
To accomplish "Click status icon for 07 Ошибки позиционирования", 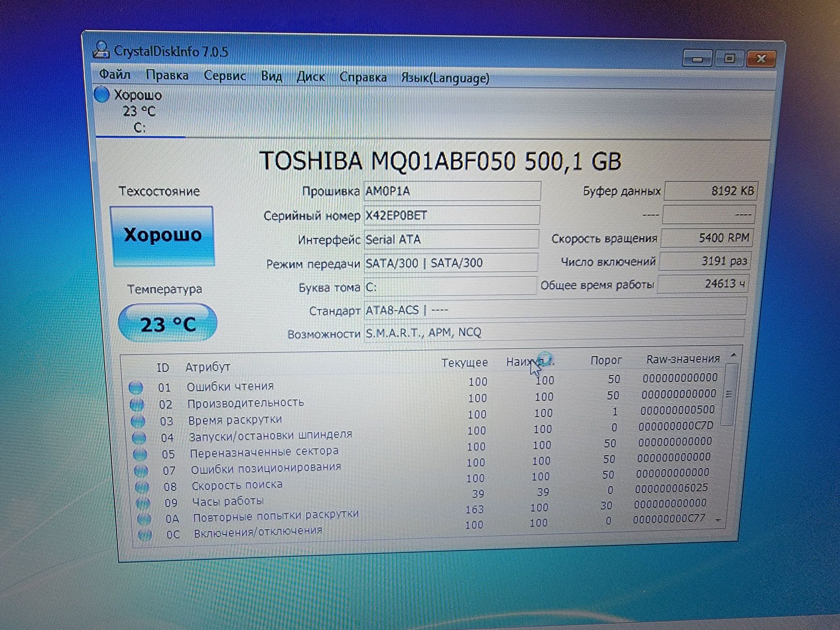I will pyautogui.click(x=141, y=470).
